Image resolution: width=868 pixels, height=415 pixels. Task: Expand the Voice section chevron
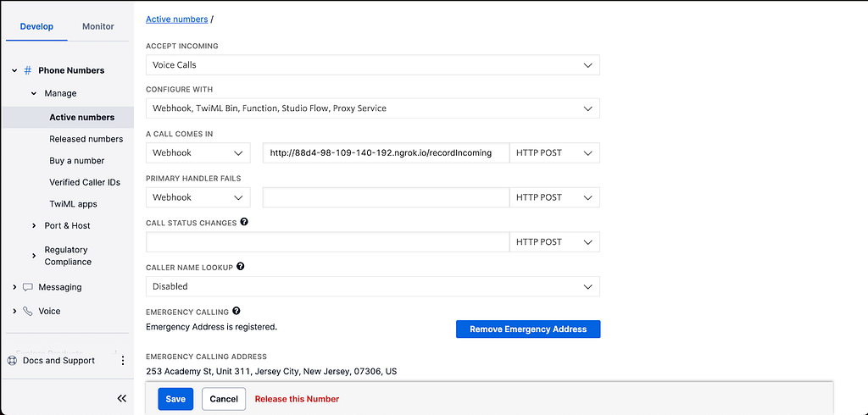pyautogui.click(x=14, y=311)
